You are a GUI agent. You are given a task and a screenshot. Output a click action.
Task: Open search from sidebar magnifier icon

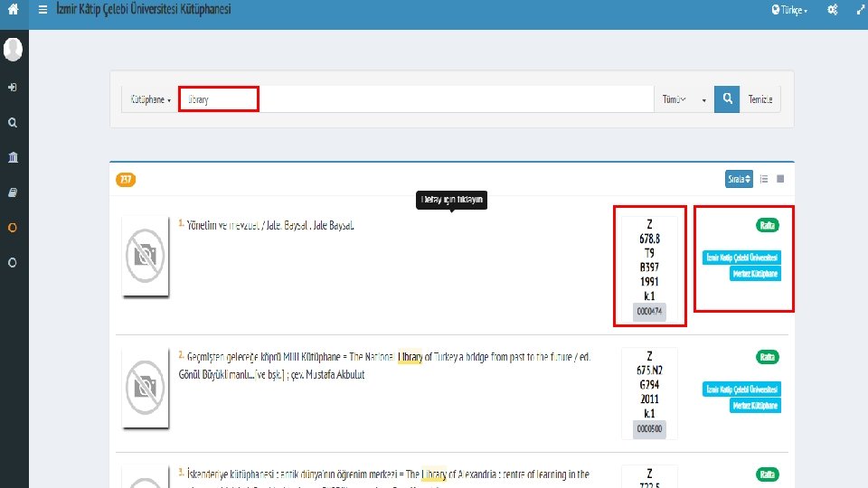[x=12, y=123]
